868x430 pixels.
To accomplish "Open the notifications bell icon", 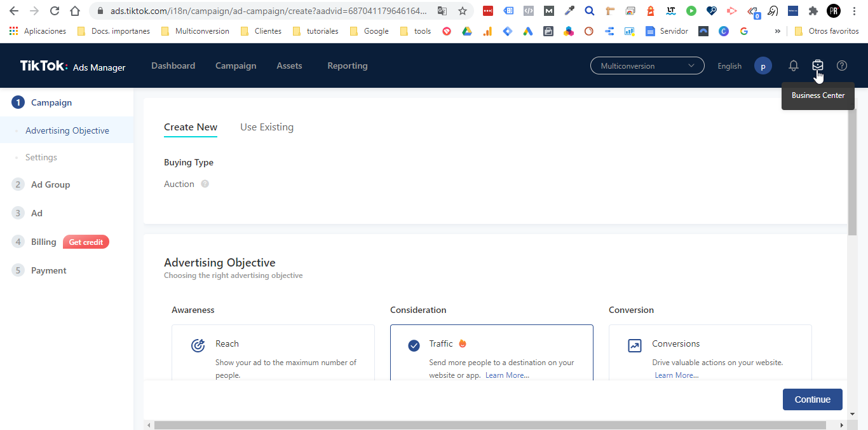I will (793, 66).
